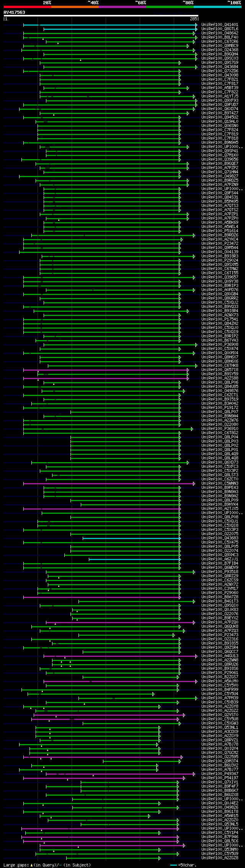Click the UniRef100_A7PM39 label
The height and width of the screenshot is (868, 245).
(x=220, y=698)
